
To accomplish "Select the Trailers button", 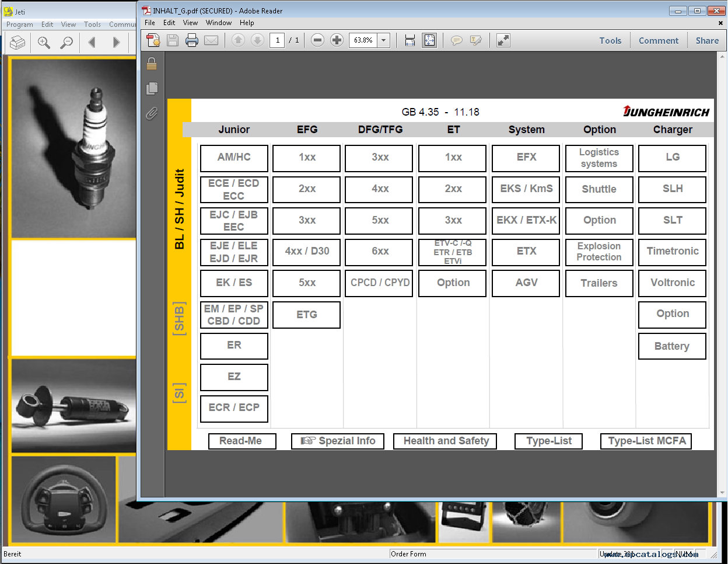I will [599, 283].
